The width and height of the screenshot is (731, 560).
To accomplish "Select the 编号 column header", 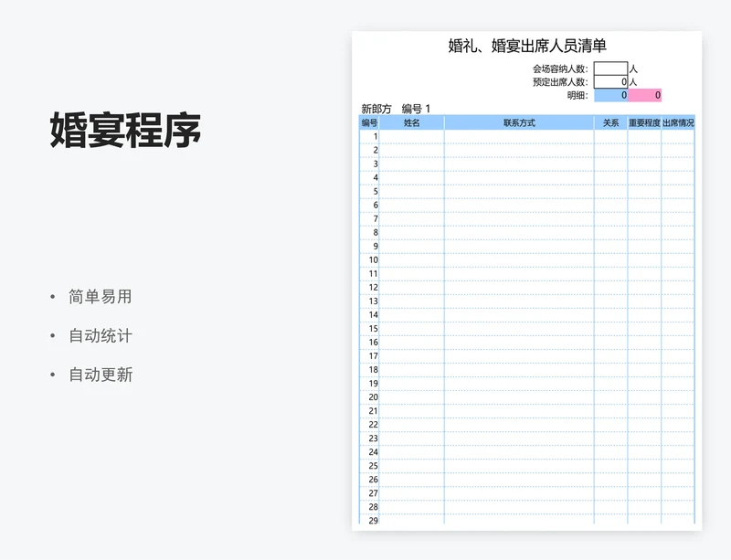I will coord(369,122).
